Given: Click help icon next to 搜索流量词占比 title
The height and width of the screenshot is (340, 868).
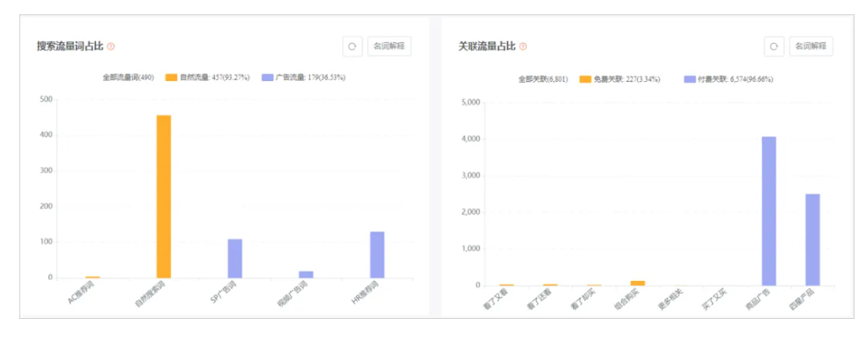Looking at the screenshot, I should (x=110, y=46).
